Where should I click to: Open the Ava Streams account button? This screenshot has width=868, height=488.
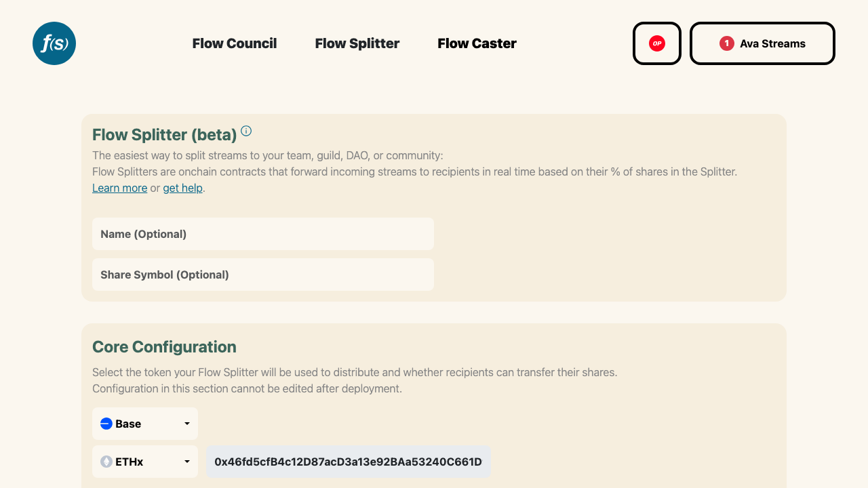tap(762, 43)
